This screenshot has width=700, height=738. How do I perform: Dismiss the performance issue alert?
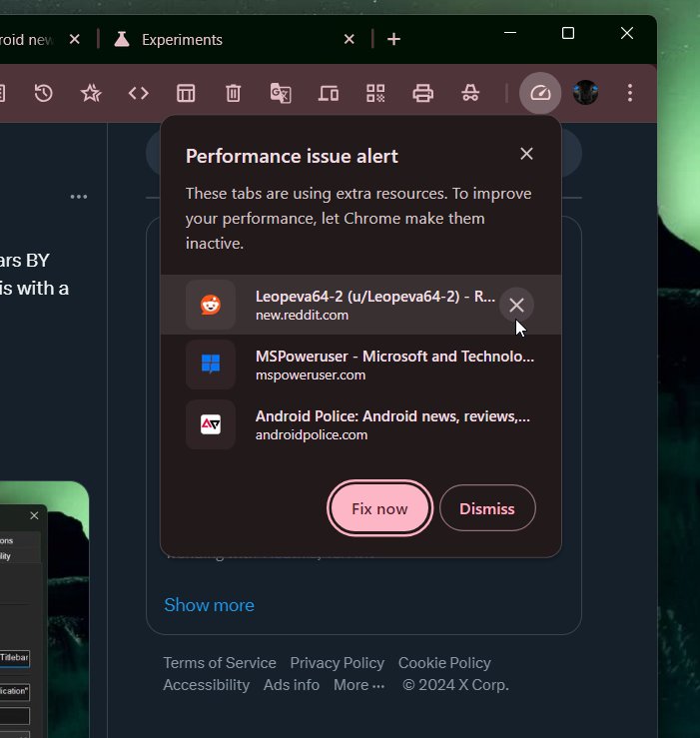pyautogui.click(x=487, y=508)
